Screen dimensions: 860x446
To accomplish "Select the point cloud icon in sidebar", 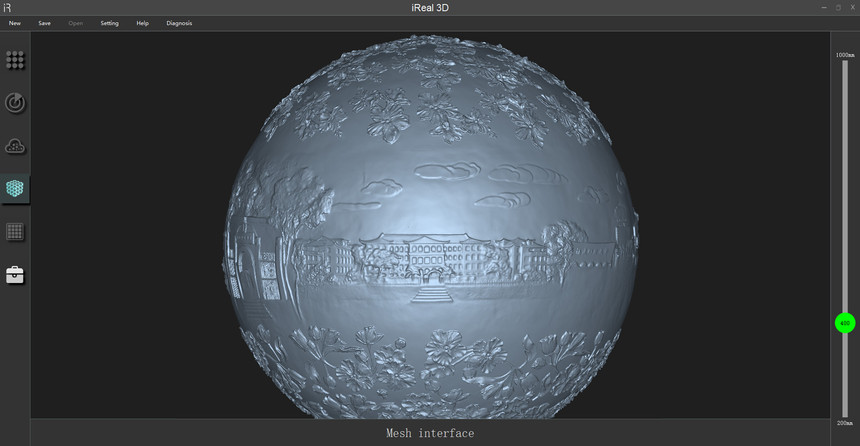I will click(15, 146).
